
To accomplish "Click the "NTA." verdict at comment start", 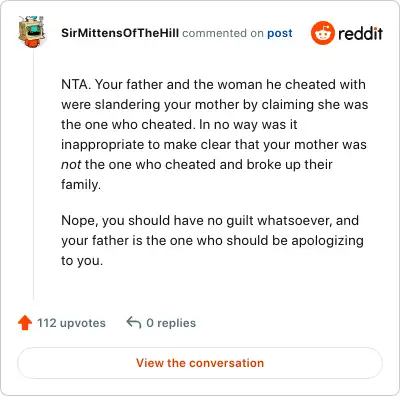I will [x=76, y=84].
